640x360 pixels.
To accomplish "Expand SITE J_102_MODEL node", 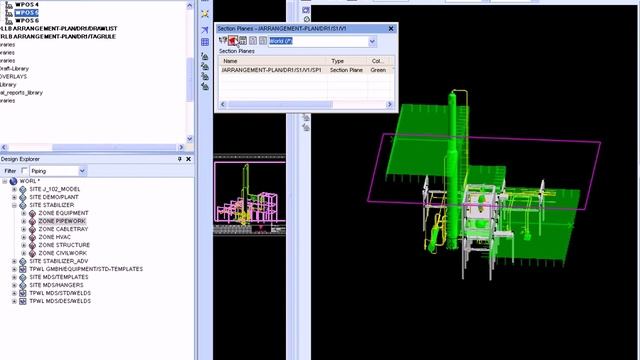I will [14, 189].
